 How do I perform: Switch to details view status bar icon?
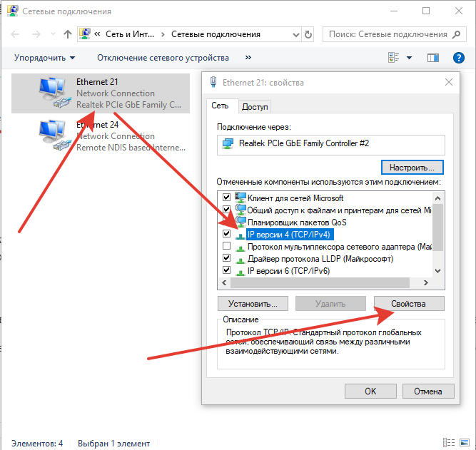449,443
